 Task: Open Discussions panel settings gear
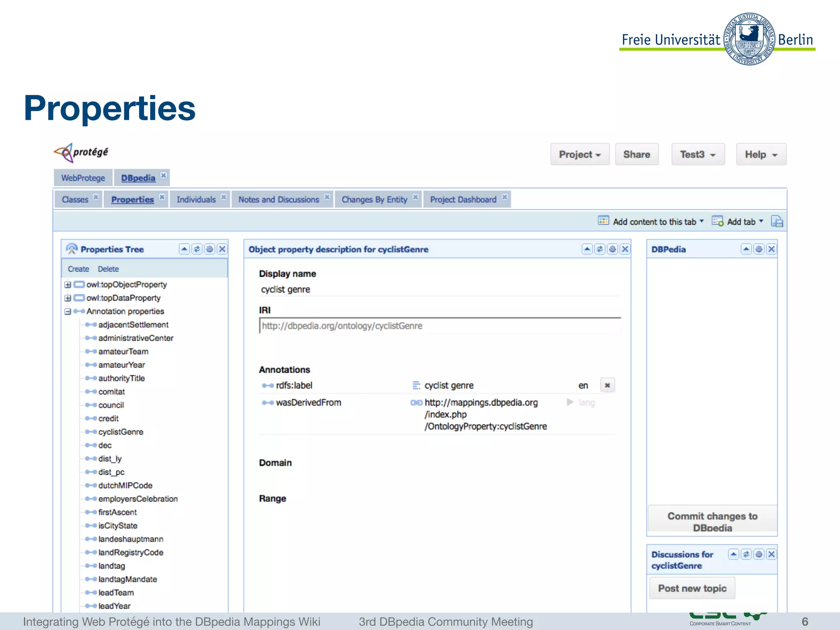759,555
